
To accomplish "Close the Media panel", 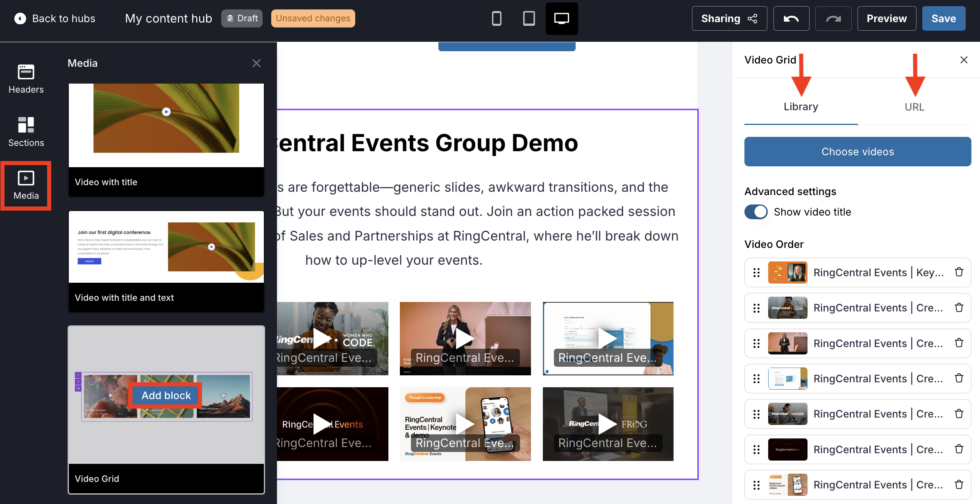I will click(x=256, y=63).
